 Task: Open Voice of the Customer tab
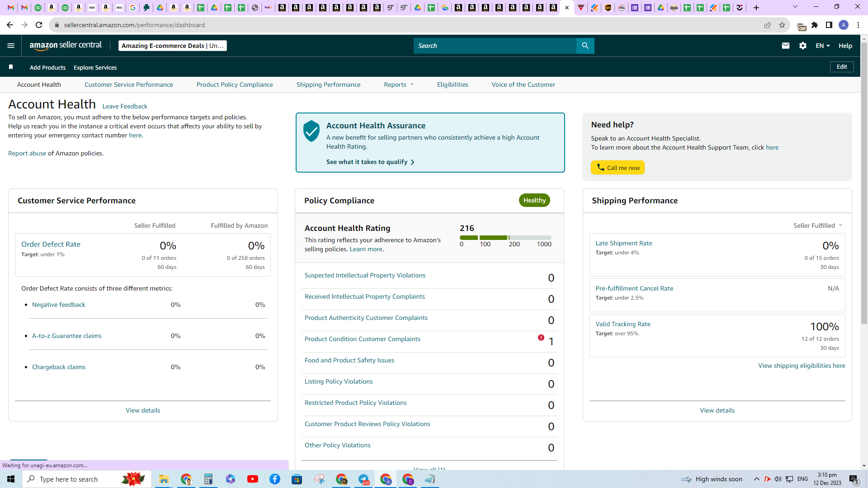point(524,84)
